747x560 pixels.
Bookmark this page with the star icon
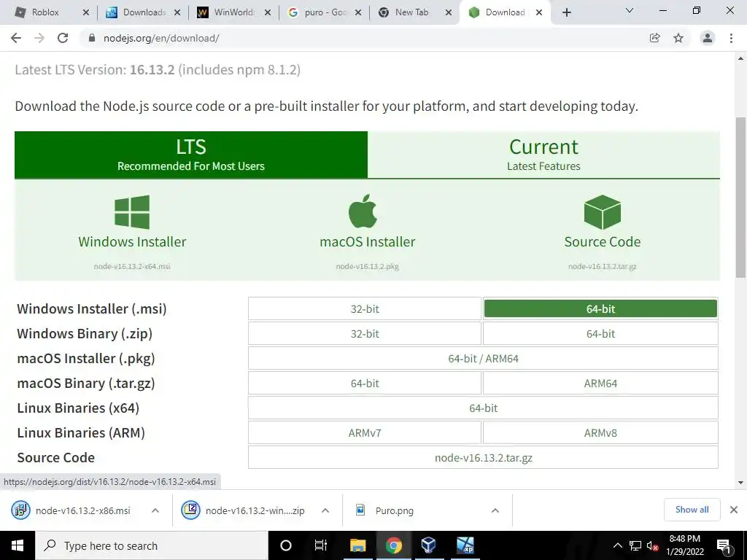pos(678,38)
